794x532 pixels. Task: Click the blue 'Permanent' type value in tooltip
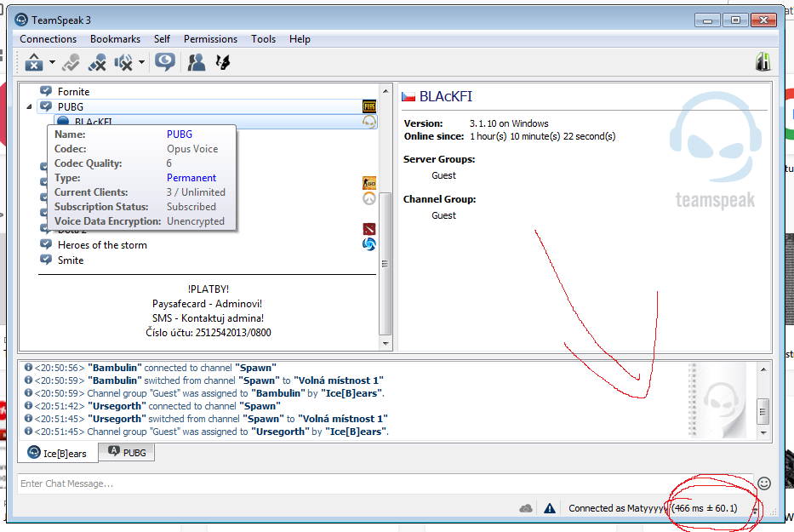tap(191, 178)
